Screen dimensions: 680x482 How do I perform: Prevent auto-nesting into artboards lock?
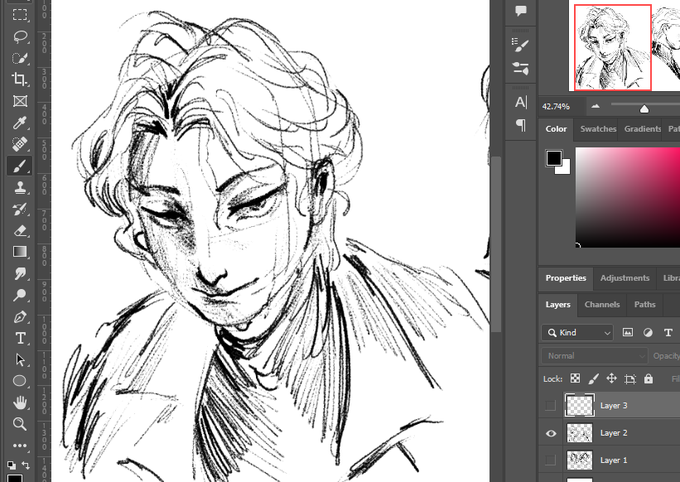(630, 379)
